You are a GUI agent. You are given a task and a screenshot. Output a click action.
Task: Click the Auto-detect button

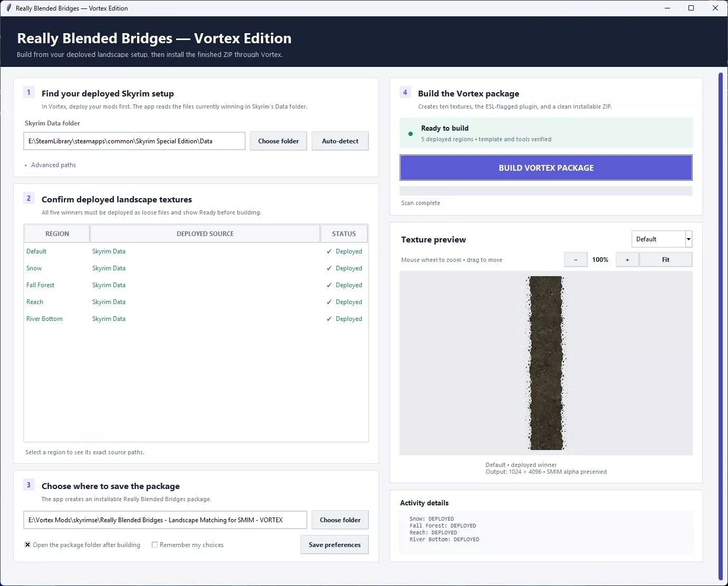click(x=340, y=141)
